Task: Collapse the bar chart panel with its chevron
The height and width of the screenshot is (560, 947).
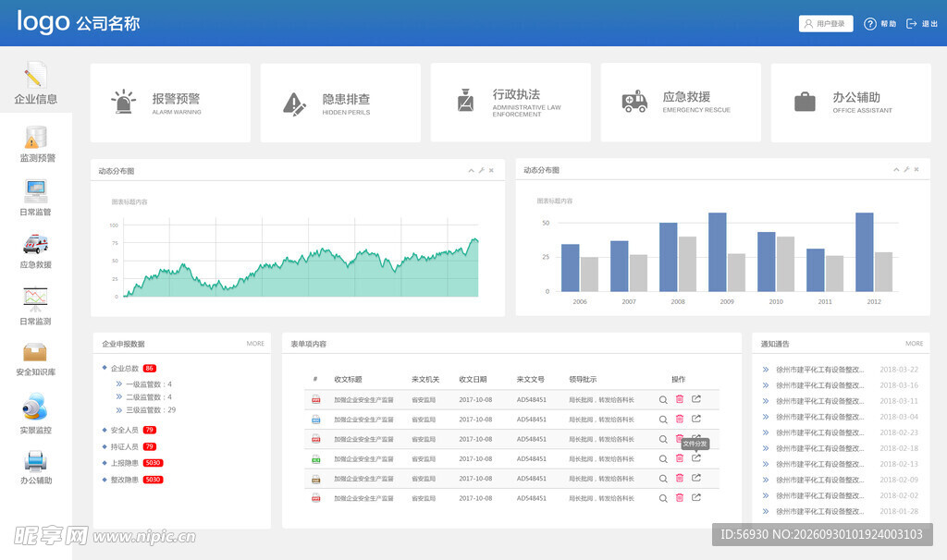Action: pyautogui.click(x=896, y=169)
